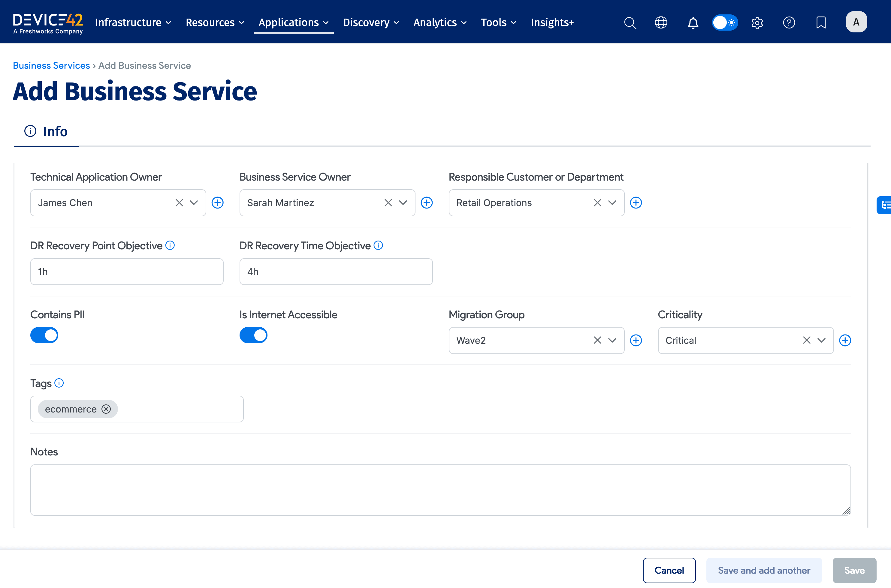Add a new Technical Application Owner with the plus icon
The width and height of the screenshot is (891, 588).
point(218,202)
